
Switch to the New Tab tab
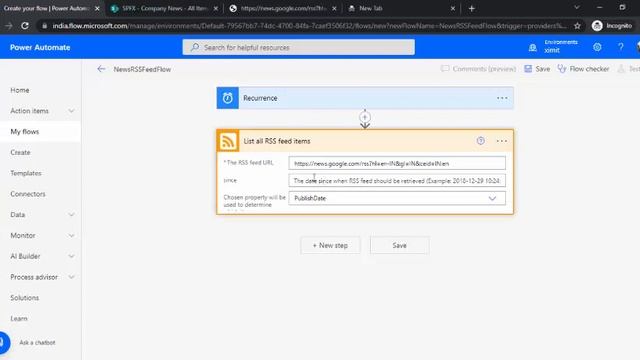pyautogui.click(x=402, y=8)
